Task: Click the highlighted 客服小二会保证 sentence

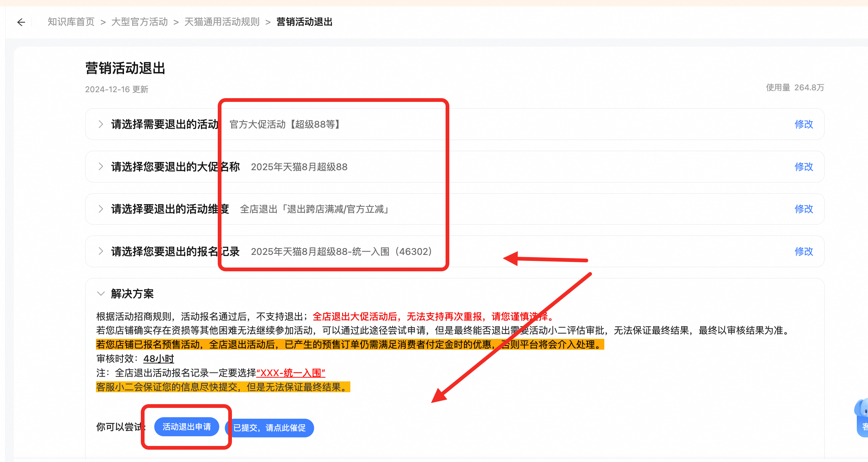Action: point(223,387)
